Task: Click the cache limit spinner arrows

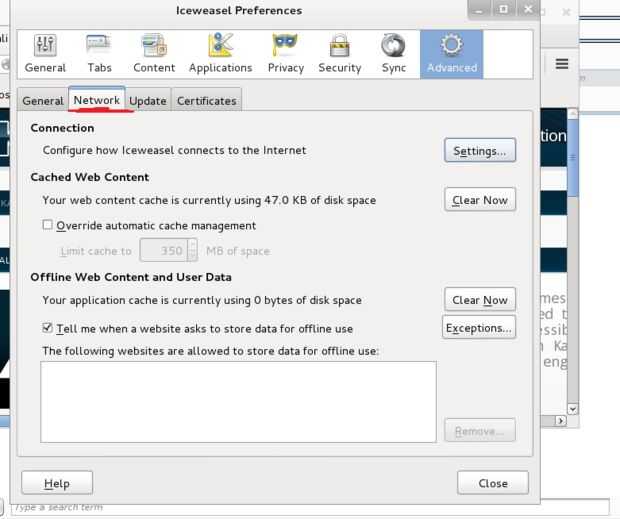Action: 192,250
